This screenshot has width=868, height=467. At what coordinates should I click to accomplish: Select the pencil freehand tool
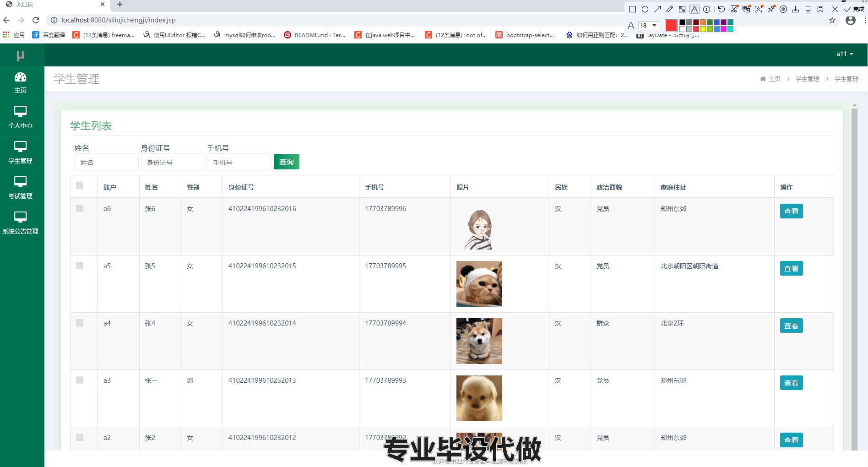pyautogui.click(x=670, y=9)
